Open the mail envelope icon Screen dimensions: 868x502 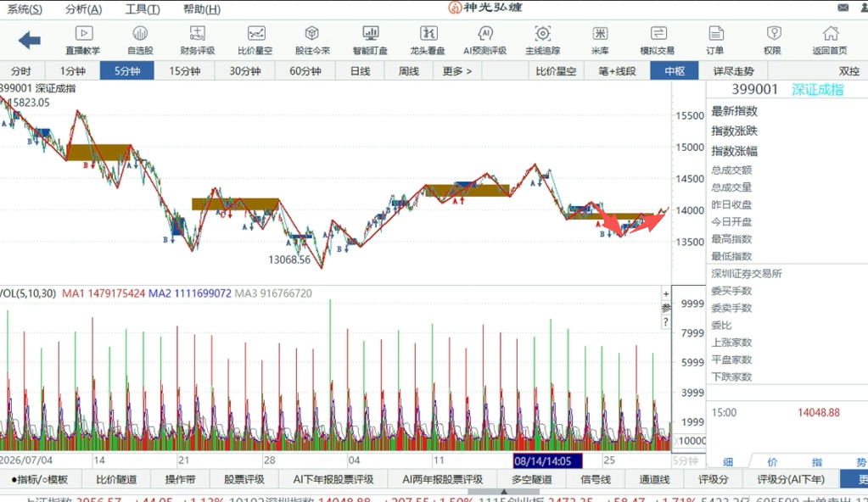843,8
